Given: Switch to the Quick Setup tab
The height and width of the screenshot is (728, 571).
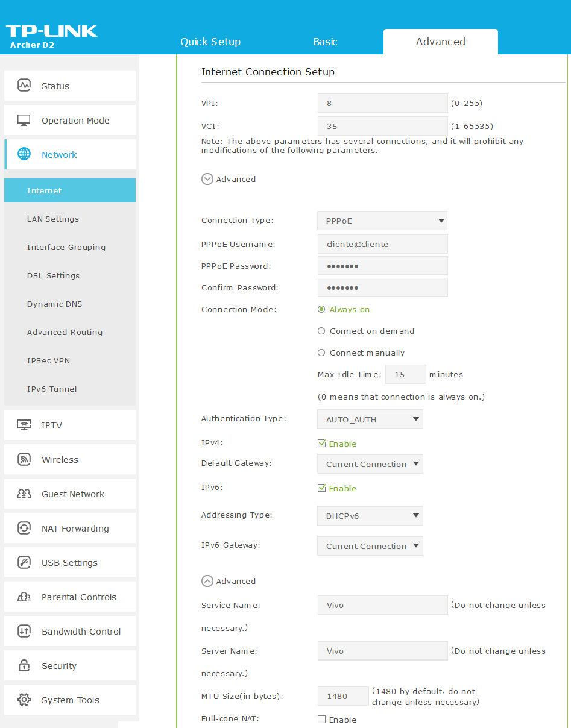Looking at the screenshot, I should (x=210, y=42).
